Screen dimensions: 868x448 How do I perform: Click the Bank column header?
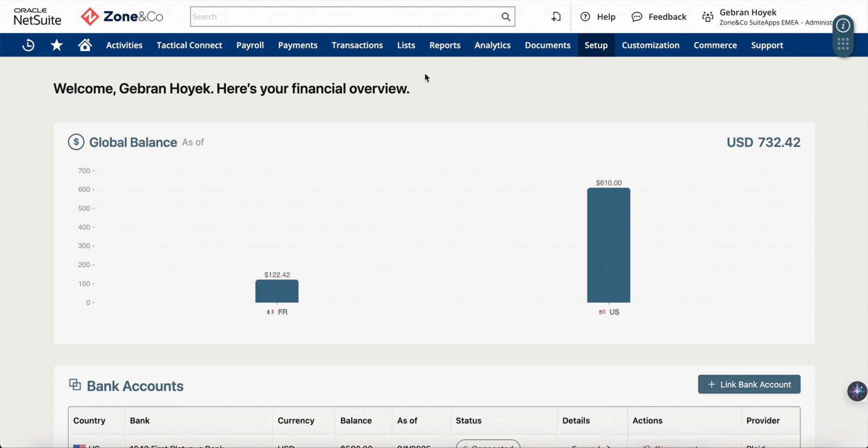coord(139,420)
